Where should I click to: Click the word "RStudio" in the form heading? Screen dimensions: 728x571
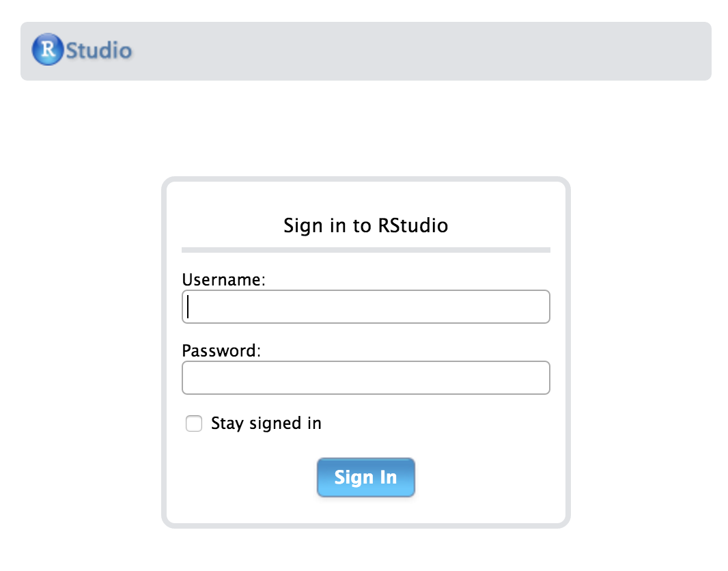coord(412,225)
